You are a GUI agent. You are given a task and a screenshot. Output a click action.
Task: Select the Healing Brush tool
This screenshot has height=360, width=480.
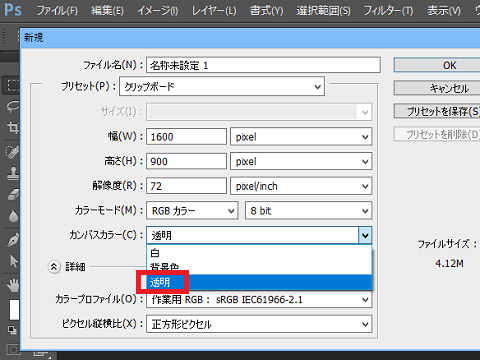click(12, 152)
